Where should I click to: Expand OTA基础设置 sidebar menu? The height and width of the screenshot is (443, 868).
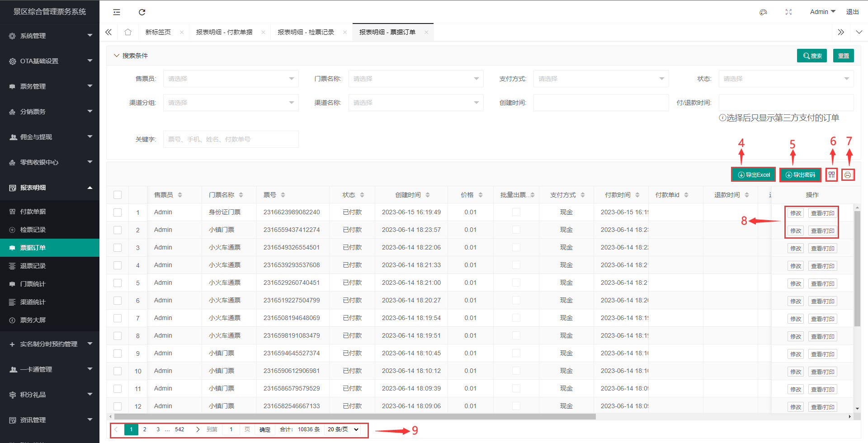[50, 61]
